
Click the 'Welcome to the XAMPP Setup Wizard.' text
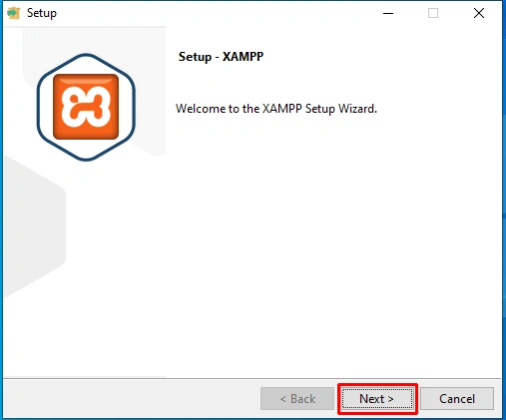pos(276,109)
